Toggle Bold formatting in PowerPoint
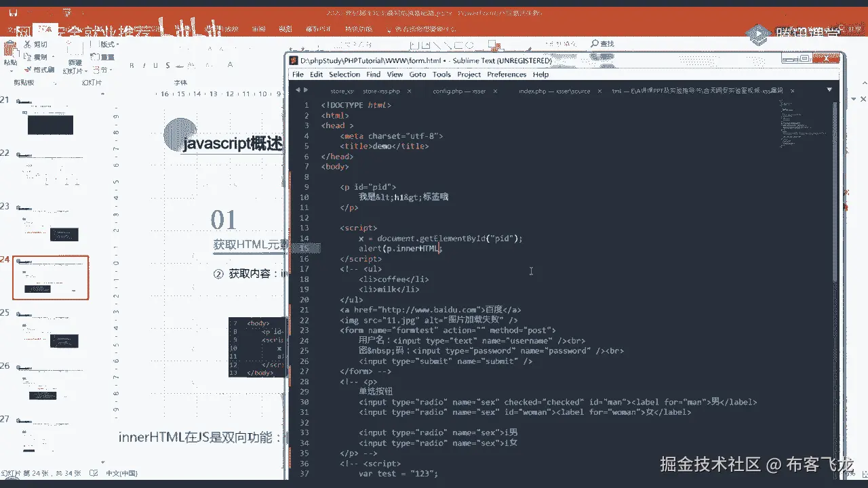The width and height of the screenshot is (868, 488). tap(132, 66)
